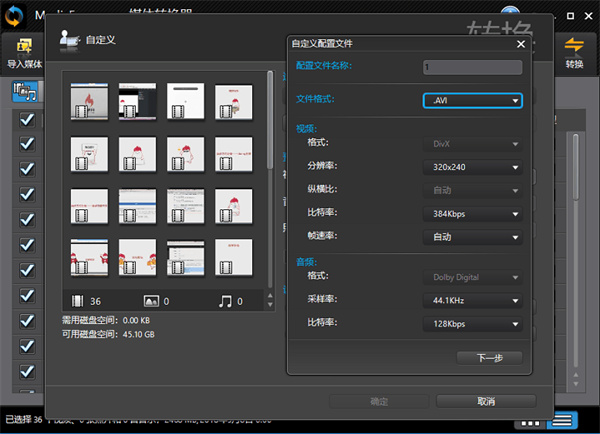Toggle the topmost checkbox in media list
The image size is (600, 434).
27,120
